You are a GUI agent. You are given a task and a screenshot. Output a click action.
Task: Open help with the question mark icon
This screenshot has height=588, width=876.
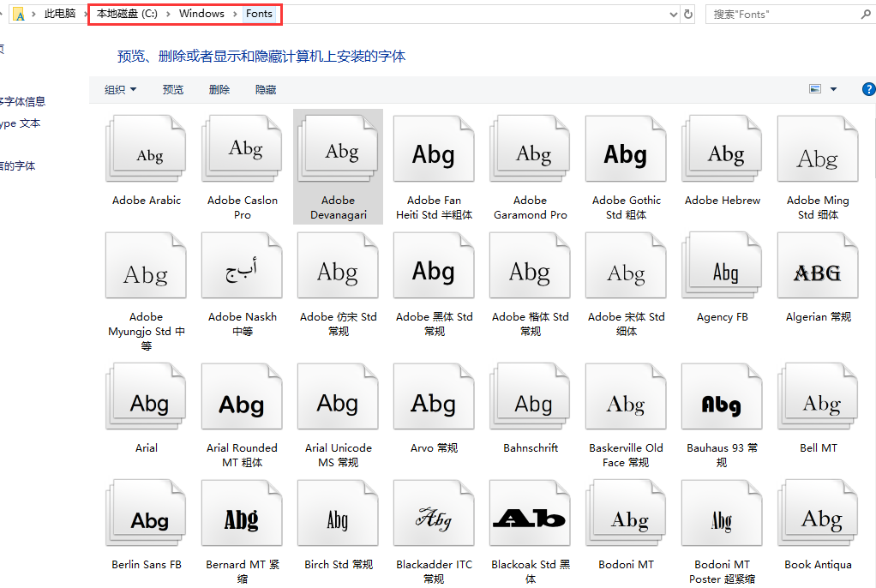point(869,89)
